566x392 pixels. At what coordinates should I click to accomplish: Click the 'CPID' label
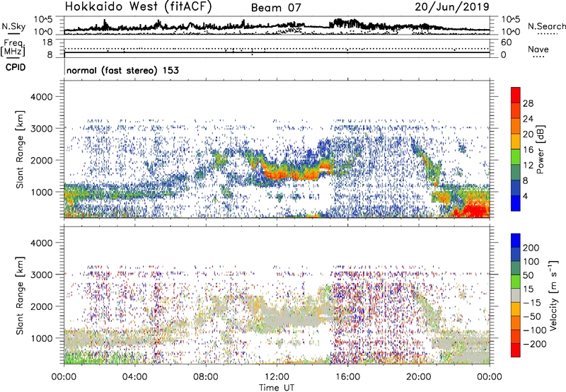coord(16,67)
